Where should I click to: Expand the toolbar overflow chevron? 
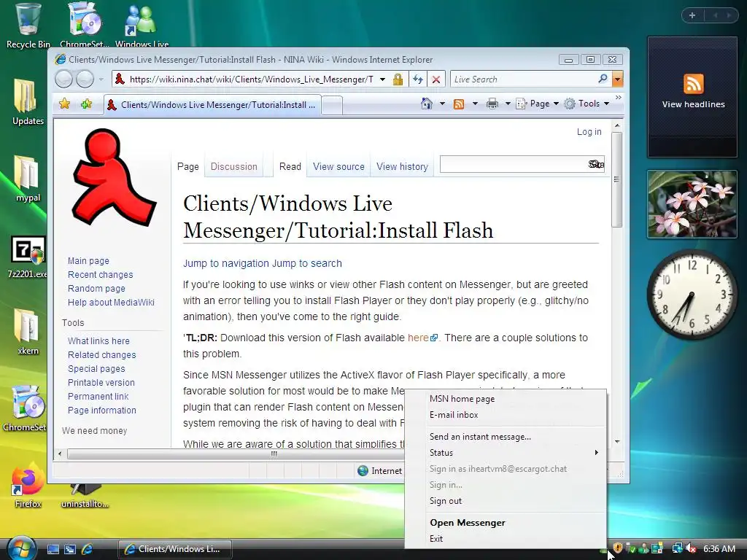pyautogui.click(x=619, y=97)
